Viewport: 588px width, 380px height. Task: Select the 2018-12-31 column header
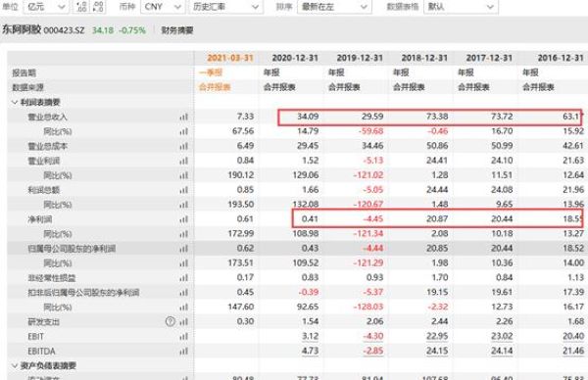[424, 58]
